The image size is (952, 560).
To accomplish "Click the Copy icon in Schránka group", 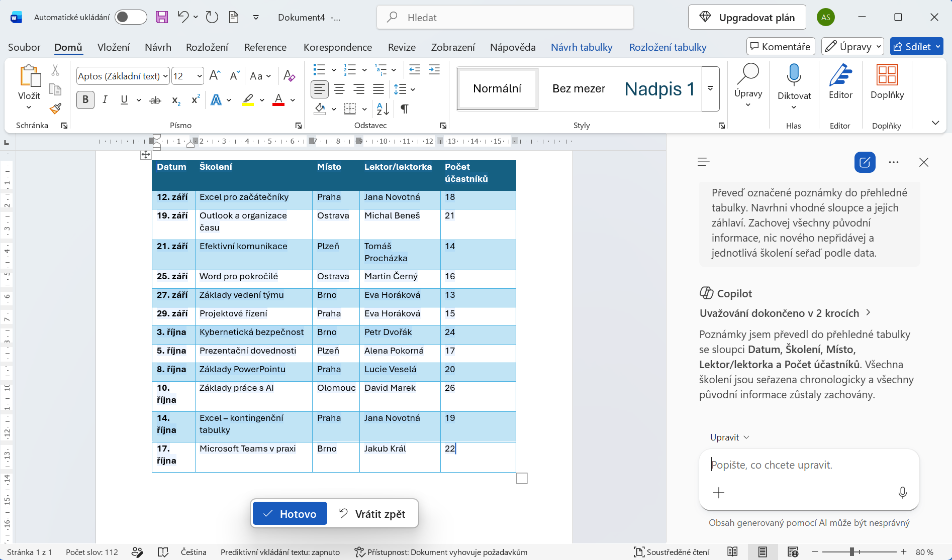I will click(x=55, y=89).
